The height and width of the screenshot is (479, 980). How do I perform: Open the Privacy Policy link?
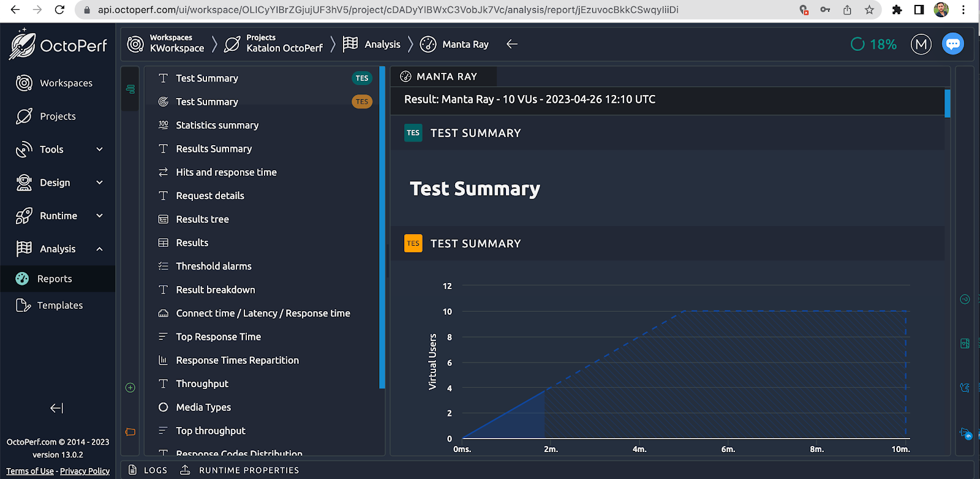(85, 471)
